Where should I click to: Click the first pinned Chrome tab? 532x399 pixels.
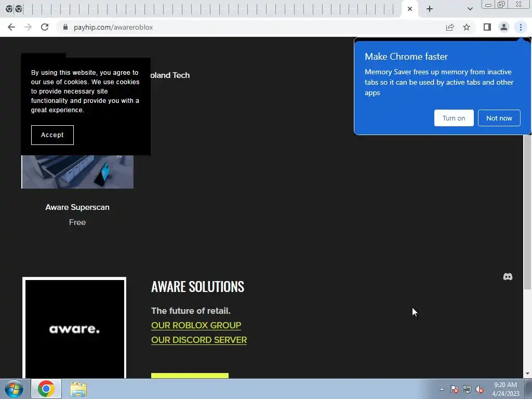[x=9, y=9]
